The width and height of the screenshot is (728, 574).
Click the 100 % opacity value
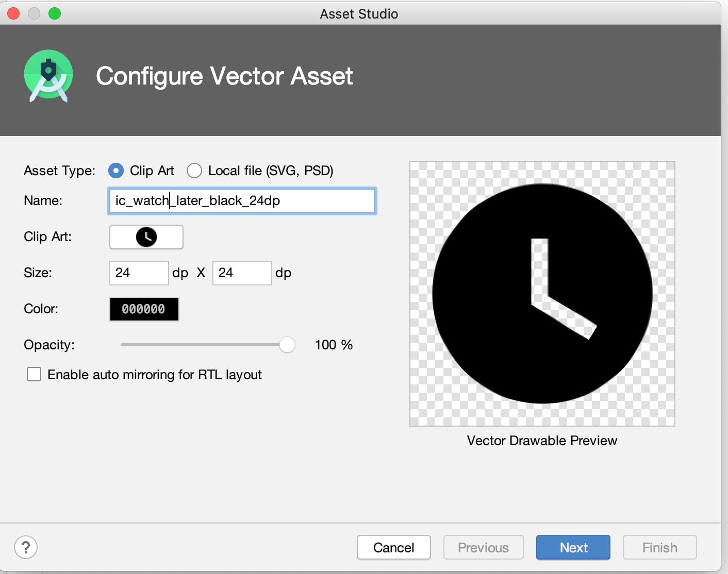pyautogui.click(x=334, y=345)
